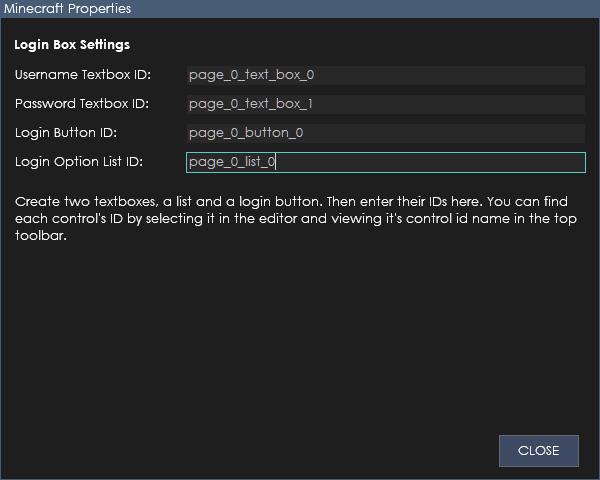Select the Login Button ID input field
Viewport: 600px width, 480px height.
coord(386,133)
